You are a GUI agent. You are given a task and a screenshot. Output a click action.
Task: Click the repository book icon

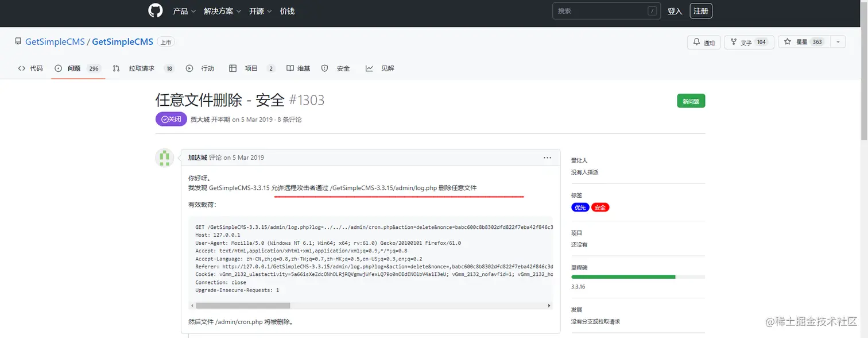18,42
